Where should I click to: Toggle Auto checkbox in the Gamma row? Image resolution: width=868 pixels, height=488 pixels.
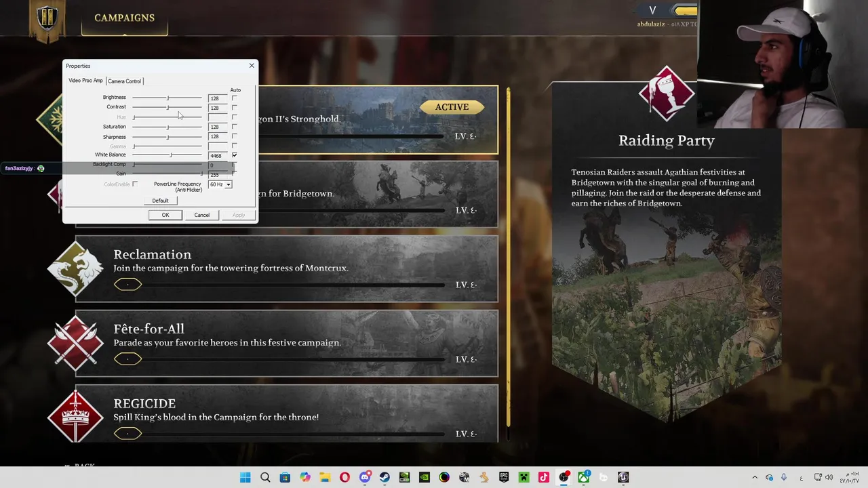235,146
